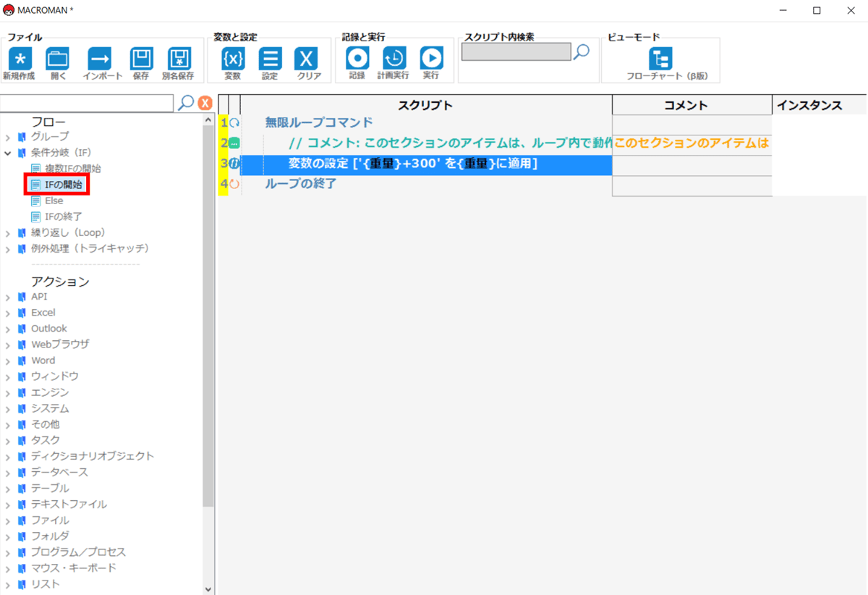Viewport: 868px width, 595px height.
Task: Run the script with 実行 icon
Action: [x=432, y=58]
